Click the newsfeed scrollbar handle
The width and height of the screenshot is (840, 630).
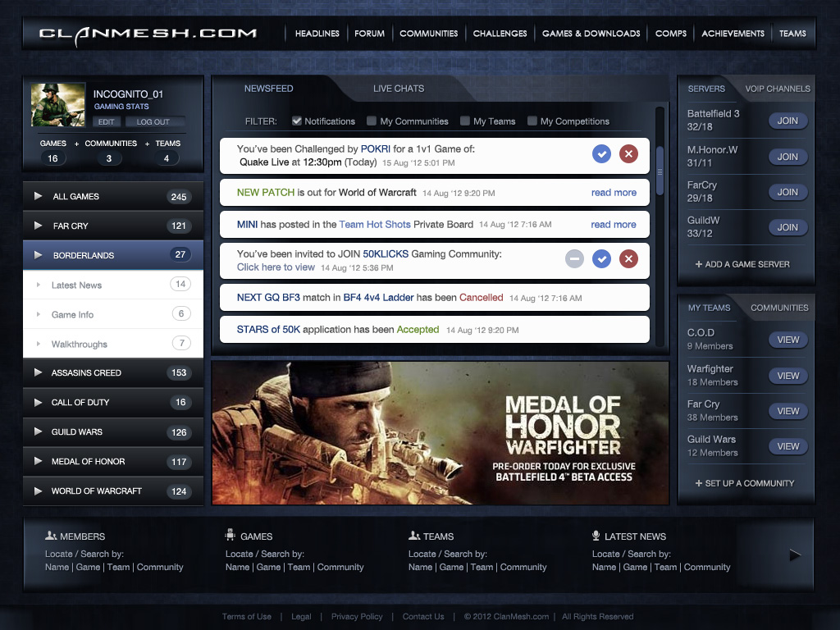[x=660, y=171]
